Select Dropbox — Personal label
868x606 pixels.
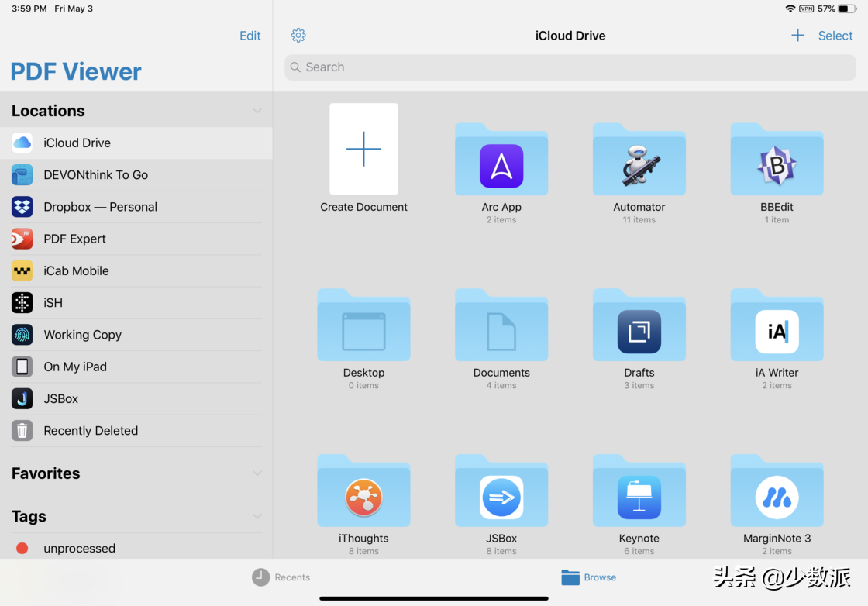[x=100, y=207]
